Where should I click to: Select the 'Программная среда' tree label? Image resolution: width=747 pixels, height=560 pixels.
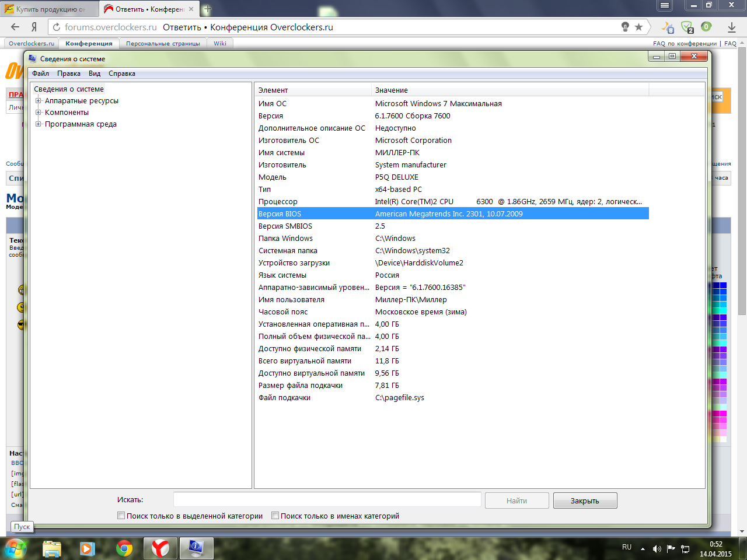pos(81,124)
